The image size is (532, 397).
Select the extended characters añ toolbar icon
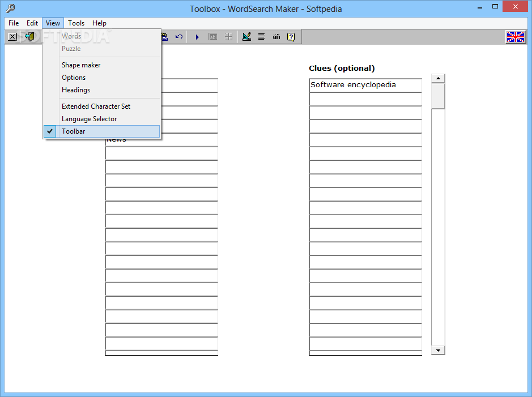click(276, 37)
